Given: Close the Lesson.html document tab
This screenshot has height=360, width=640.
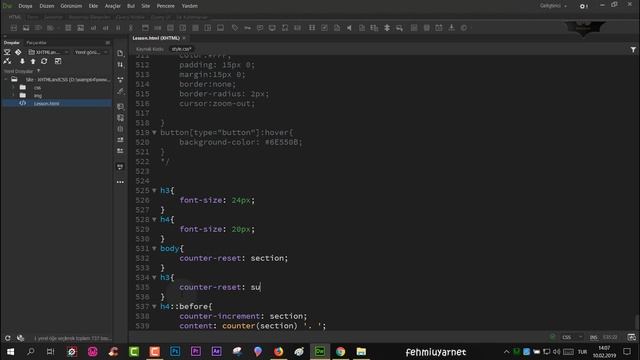Looking at the screenshot, I should pyautogui.click(x=184, y=38).
